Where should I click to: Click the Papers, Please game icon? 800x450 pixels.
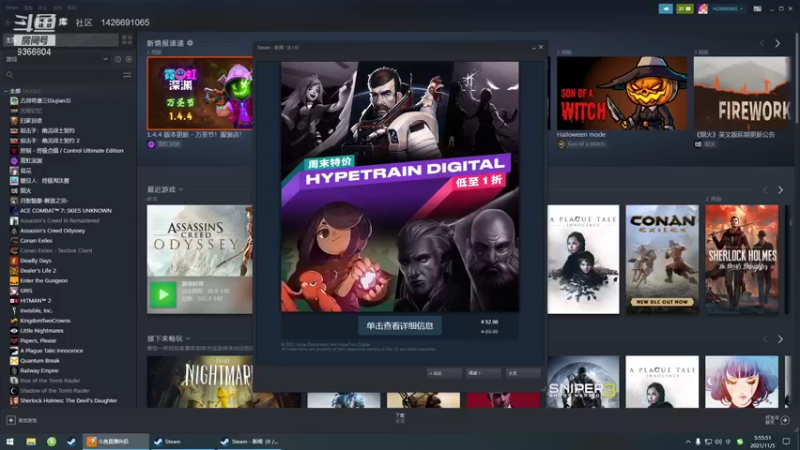click(14, 341)
